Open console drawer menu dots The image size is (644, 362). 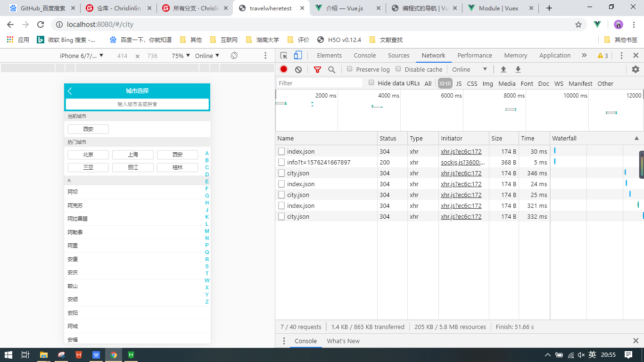284,341
